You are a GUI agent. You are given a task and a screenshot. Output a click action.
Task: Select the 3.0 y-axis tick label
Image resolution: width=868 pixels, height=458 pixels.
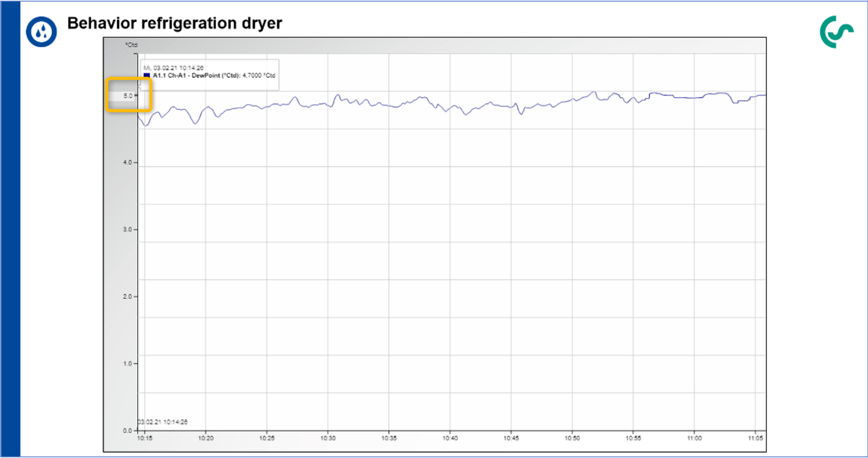(x=128, y=229)
